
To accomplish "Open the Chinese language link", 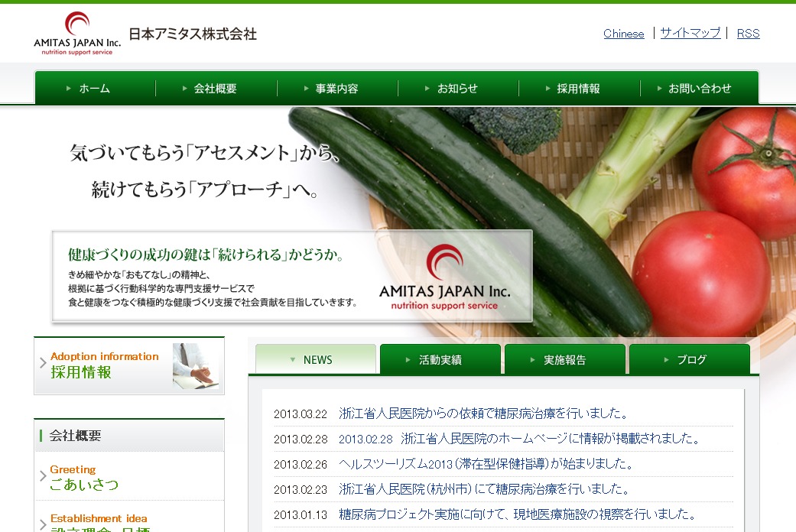I will (623, 34).
